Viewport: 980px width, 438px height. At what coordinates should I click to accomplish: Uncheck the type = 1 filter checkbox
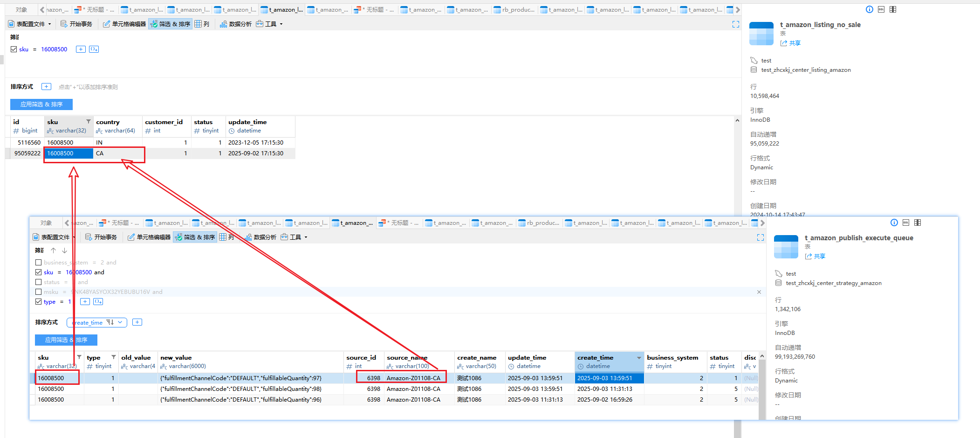[39, 302]
